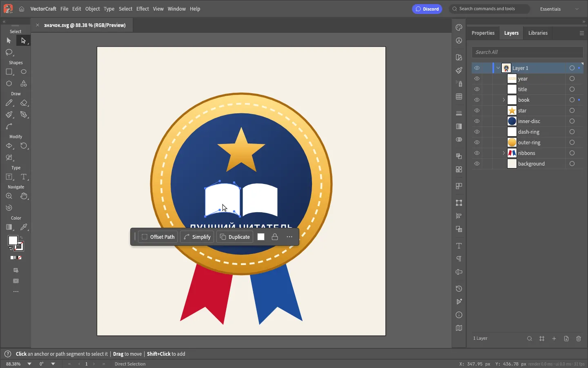Image resolution: width=588 pixels, height=368 pixels.
Task: Toggle visibility of star layer
Action: click(477, 110)
